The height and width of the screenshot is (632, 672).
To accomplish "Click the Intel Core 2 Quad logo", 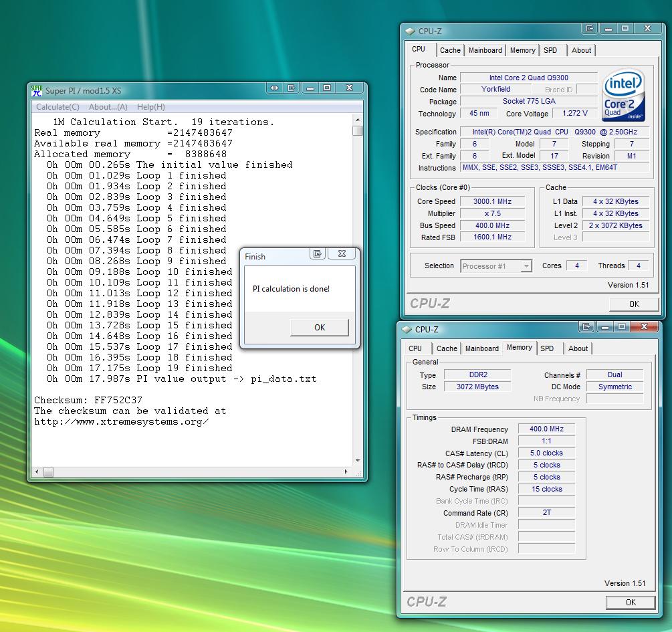I will click(624, 95).
